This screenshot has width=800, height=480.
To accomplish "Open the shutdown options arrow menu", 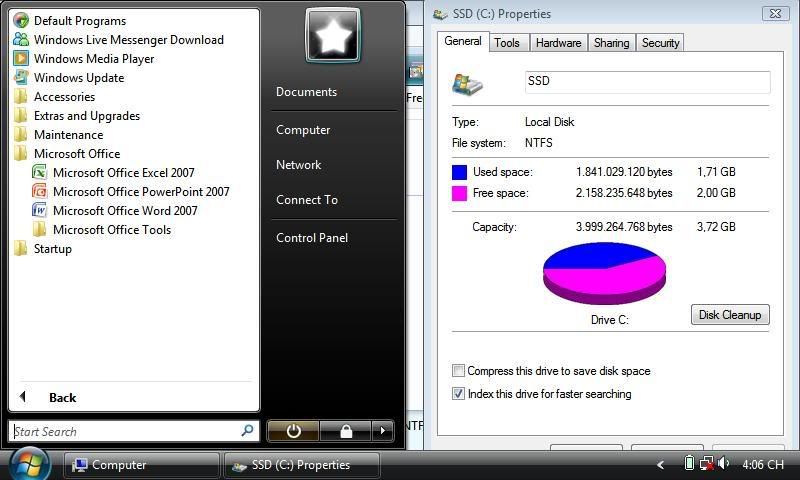I will coord(382,431).
